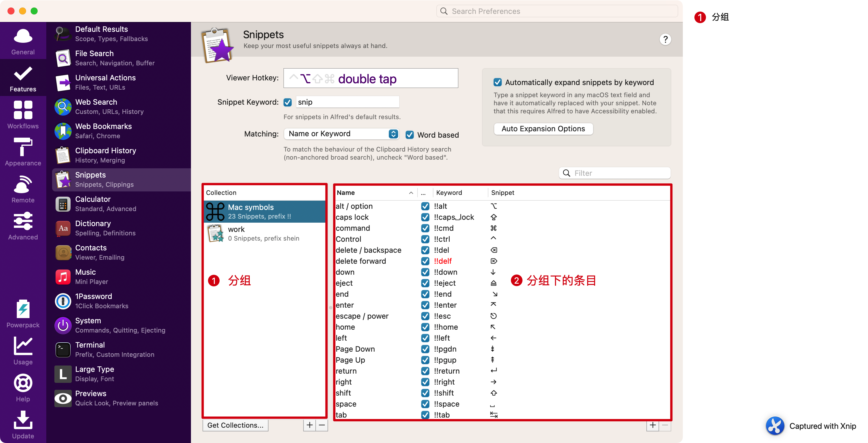Disable the Snippet Keyword checkbox
Viewport: 868px width, 443px height.
(x=287, y=102)
